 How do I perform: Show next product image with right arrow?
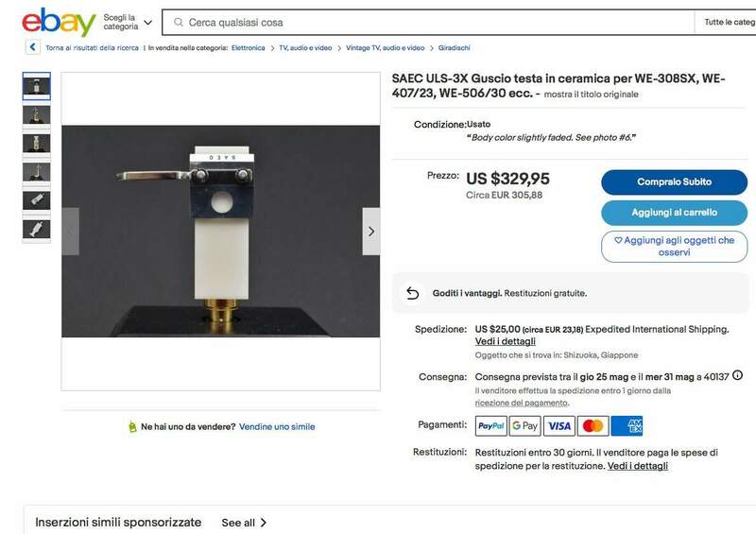pyautogui.click(x=370, y=232)
